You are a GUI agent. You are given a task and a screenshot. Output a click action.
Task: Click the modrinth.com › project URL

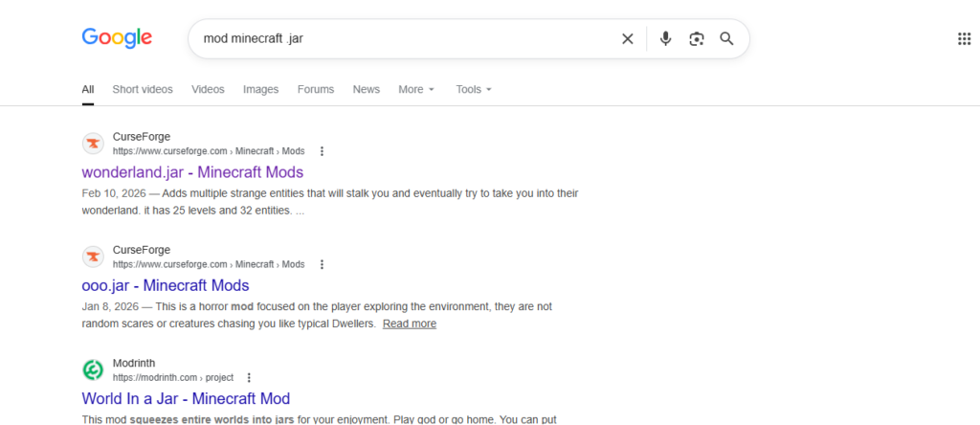pyautogui.click(x=173, y=377)
